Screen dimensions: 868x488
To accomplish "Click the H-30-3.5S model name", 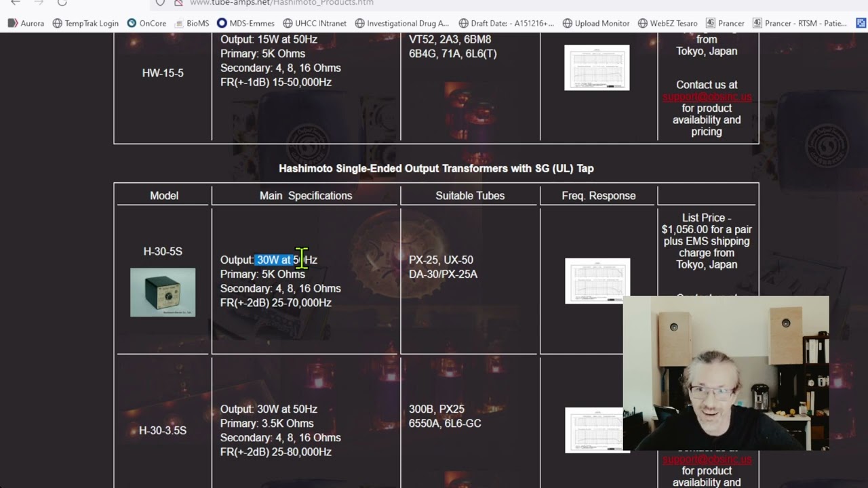I will pyautogui.click(x=163, y=430).
